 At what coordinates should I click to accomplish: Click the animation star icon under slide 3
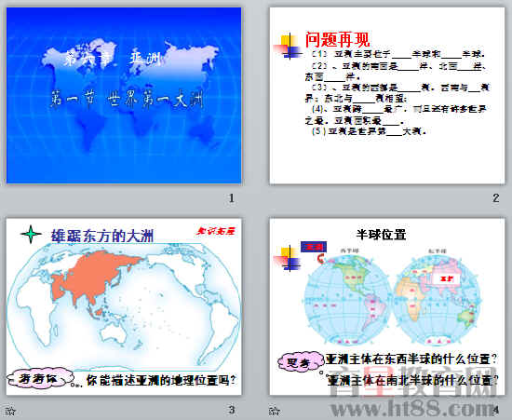pyautogui.click(x=11, y=411)
